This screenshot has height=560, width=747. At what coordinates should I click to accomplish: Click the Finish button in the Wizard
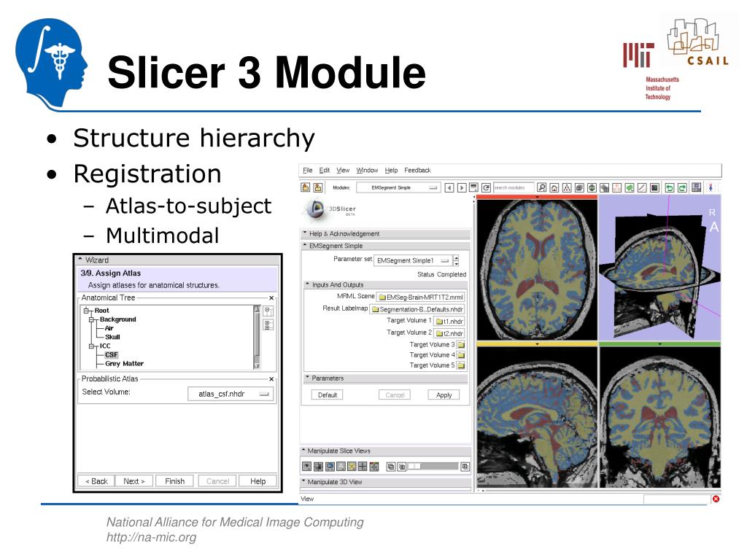174,481
